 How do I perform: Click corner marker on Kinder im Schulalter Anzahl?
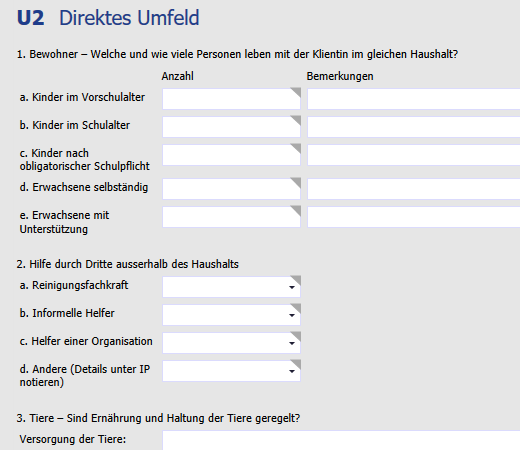pyautogui.click(x=297, y=119)
